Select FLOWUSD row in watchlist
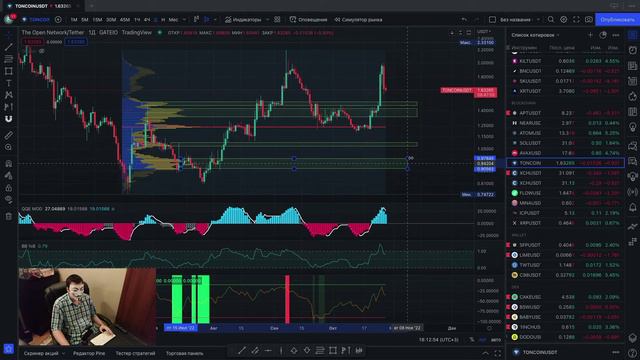 [565, 193]
